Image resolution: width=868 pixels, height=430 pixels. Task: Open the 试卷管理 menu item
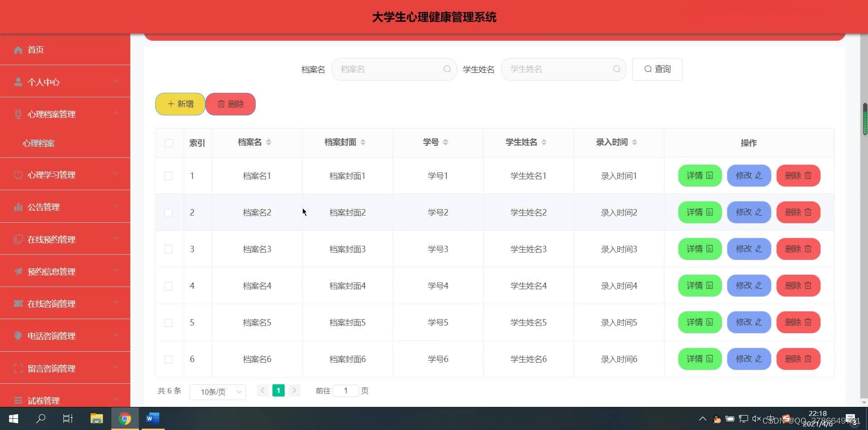(43, 400)
